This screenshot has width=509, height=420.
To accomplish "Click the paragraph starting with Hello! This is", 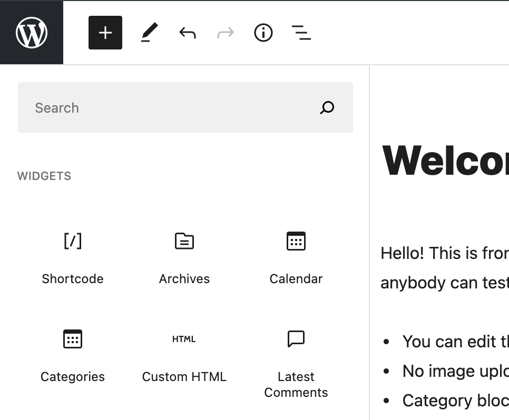I will [445, 268].
